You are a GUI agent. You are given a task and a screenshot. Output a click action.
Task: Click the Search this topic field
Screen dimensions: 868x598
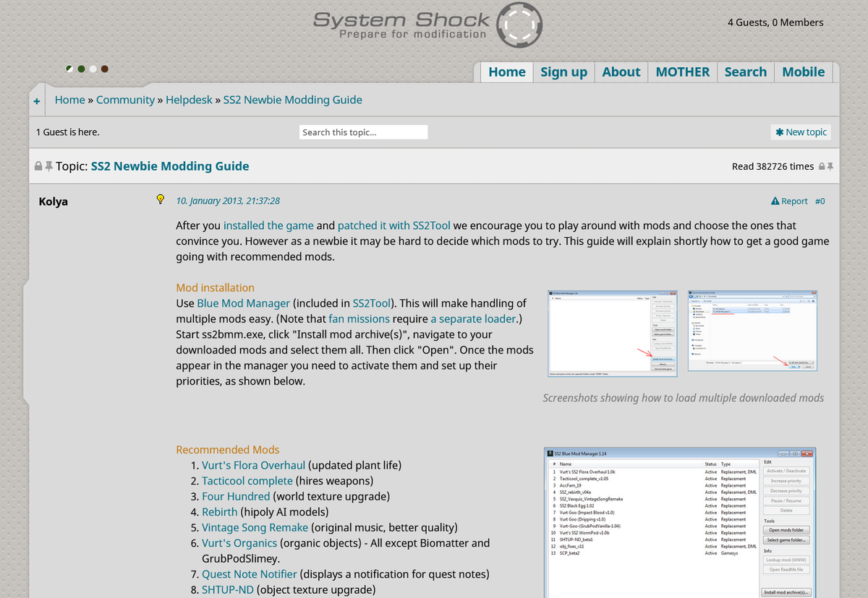[x=363, y=132]
